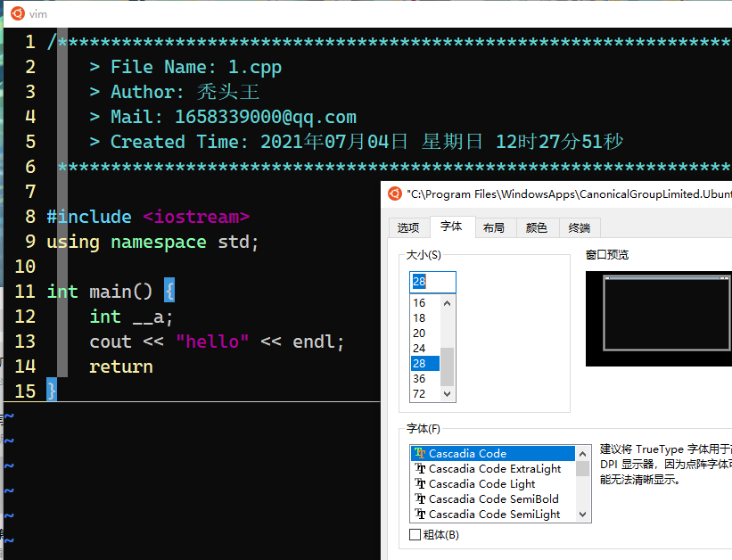Select font size 28 in size list

tap(425, 363)
